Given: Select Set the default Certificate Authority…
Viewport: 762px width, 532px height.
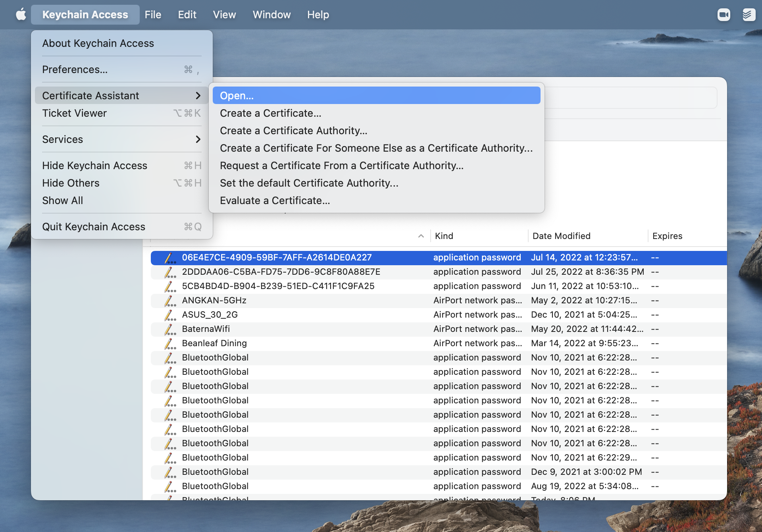Looking at the screenshot, I should (376, 183).
